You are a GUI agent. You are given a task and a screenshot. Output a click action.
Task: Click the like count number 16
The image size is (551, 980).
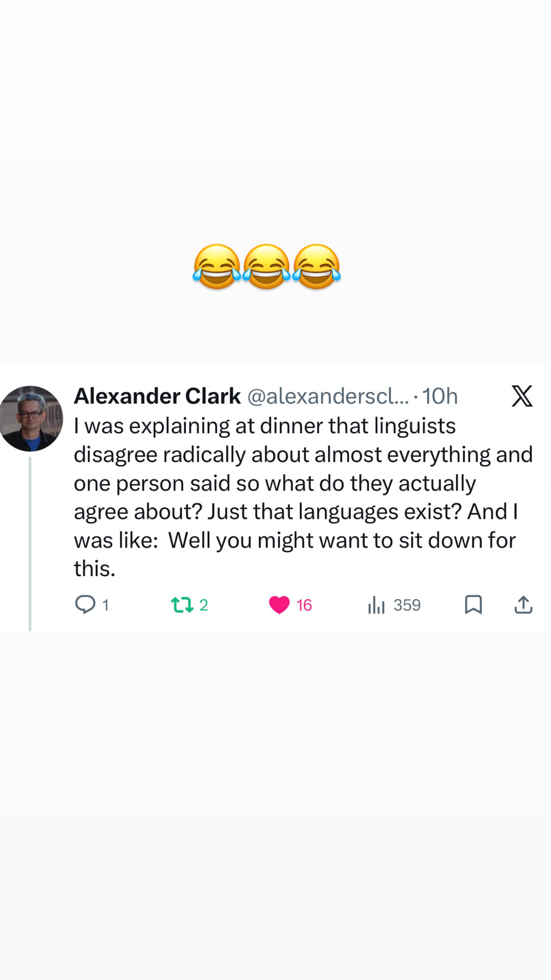click(304, 605)
